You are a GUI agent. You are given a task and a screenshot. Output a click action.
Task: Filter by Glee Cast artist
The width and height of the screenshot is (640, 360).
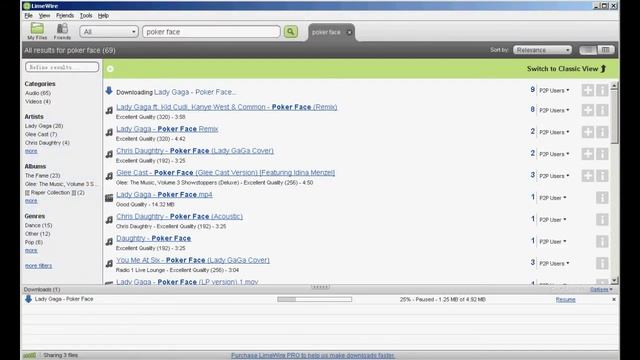[41, 134]
